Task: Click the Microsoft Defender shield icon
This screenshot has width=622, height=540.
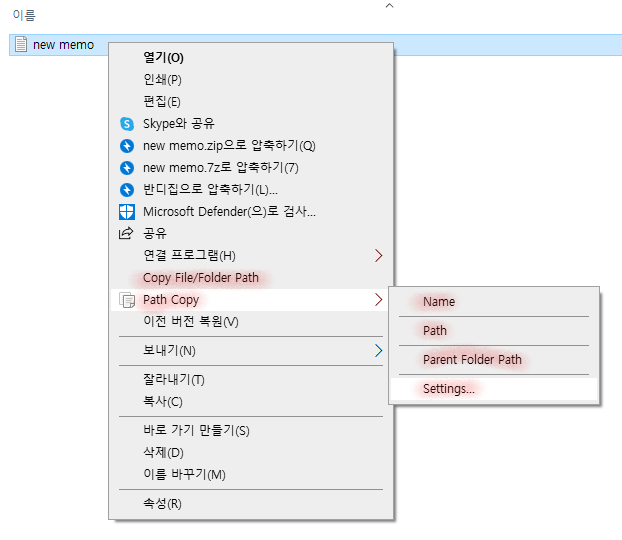Action: (x=127, y=212)
